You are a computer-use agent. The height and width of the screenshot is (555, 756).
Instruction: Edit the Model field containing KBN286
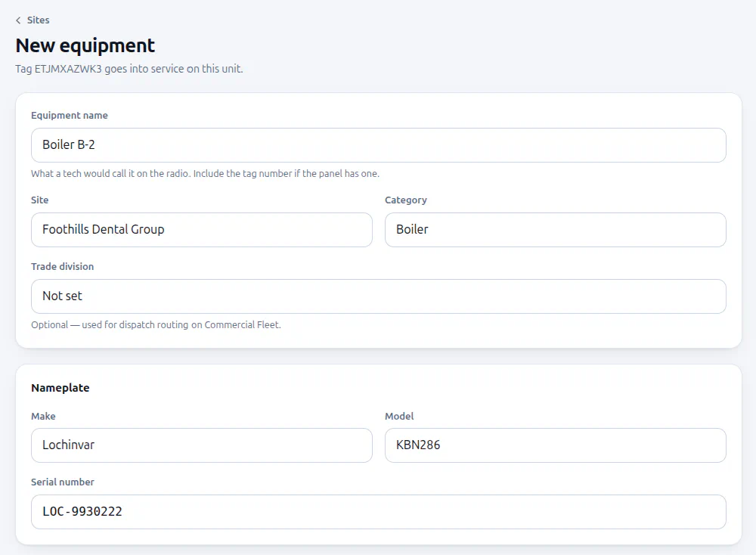point(556,445)
